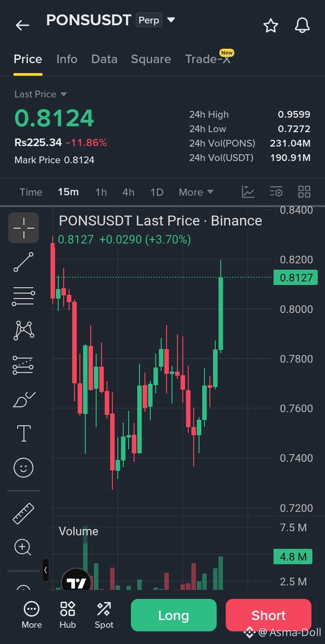Viewport: 325px width, 644px height.
Task: Choose the text annotation tool
Action: [23, 433]
